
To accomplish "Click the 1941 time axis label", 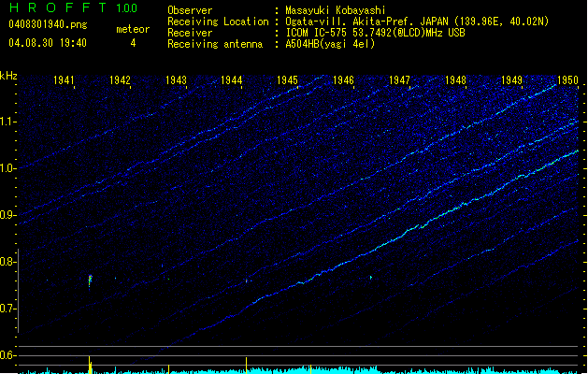I will coord(64,80).
